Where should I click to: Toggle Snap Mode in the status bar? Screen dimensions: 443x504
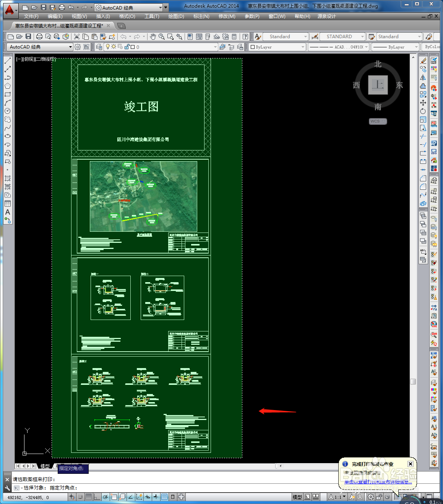(80, 497)
